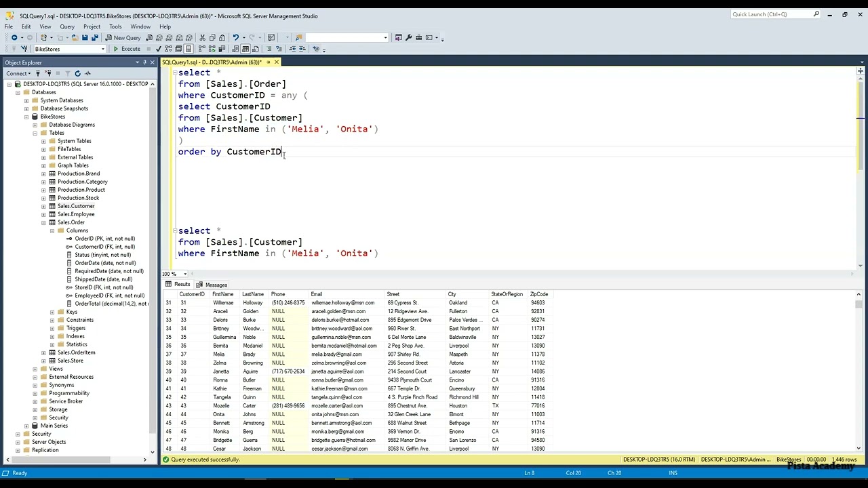Select OrderID column in tree
This screenshot has height=488, width=868.
104,239
